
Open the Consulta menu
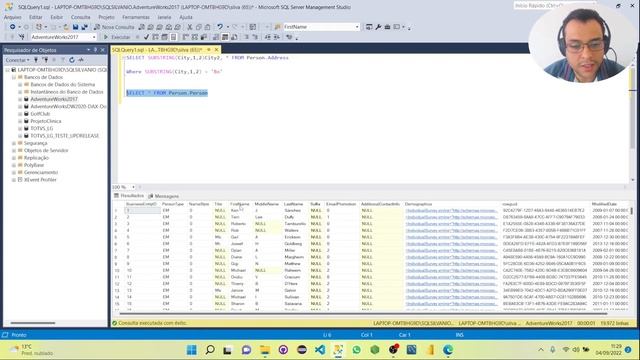coord(80,17)
